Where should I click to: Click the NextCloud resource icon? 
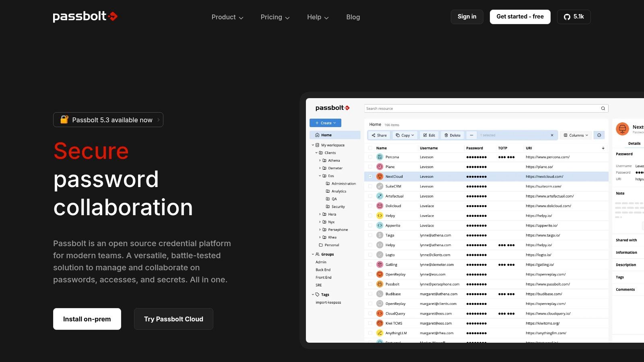380,177
